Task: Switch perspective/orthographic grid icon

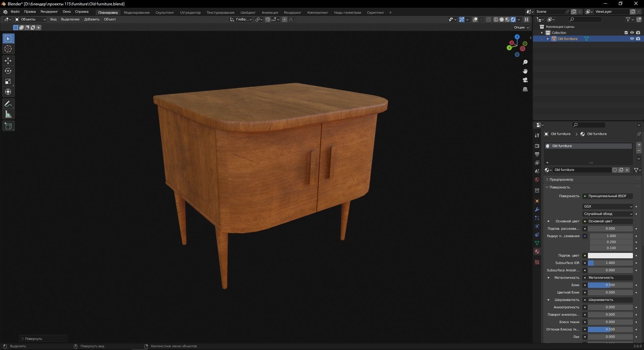Action: [x=525, y=89]
